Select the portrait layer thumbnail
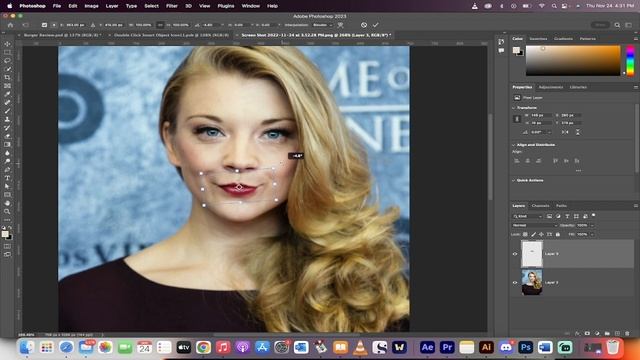Image resolution: width=640 pixels, height=360 pixels. (532, 282)
